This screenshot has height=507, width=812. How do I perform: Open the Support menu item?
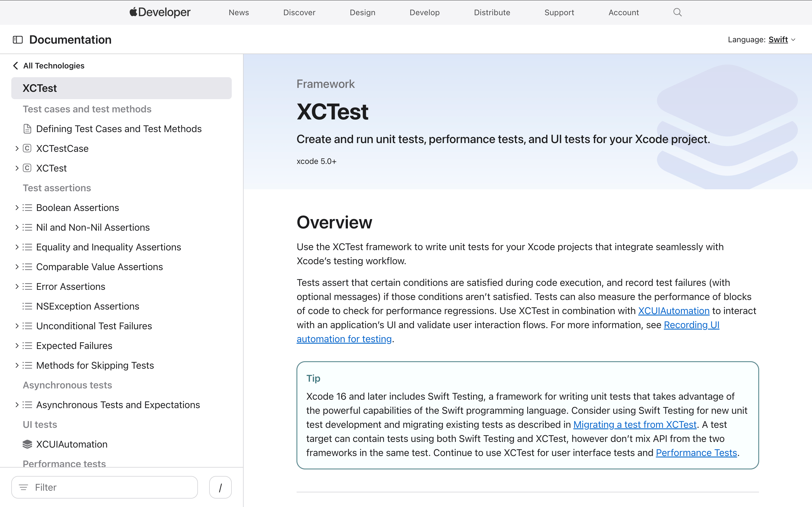(x=559, y=12)
